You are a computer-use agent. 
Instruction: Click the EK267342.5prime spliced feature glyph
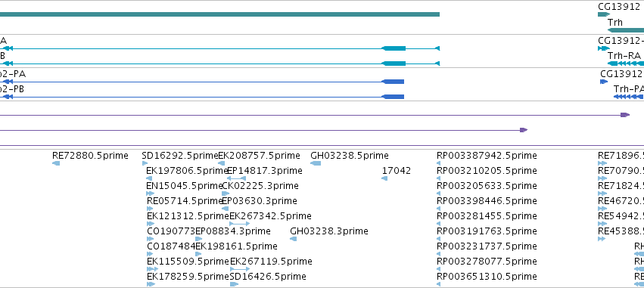239,224
